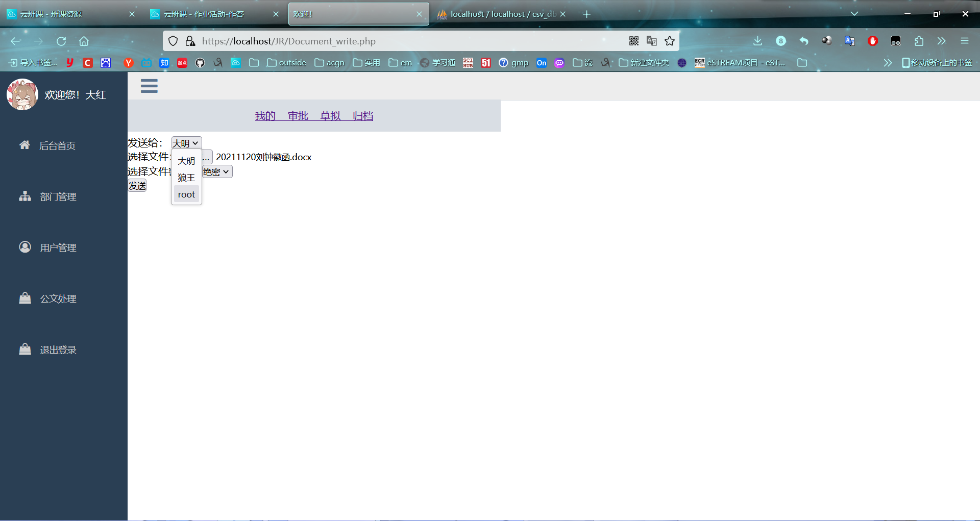Viewport: 980px width, 521px height.
Task: Open 后台首页 in sidebar
Action: [x=58, y=146]
